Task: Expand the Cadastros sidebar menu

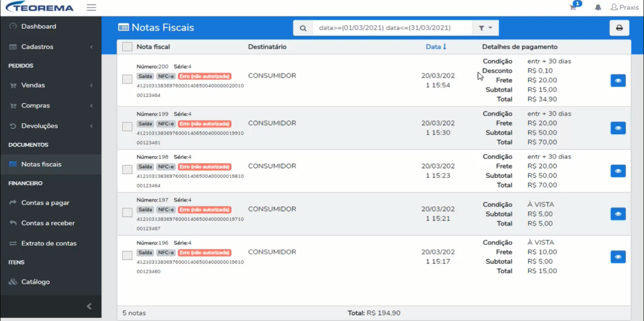Action: (x=50, y=47)
